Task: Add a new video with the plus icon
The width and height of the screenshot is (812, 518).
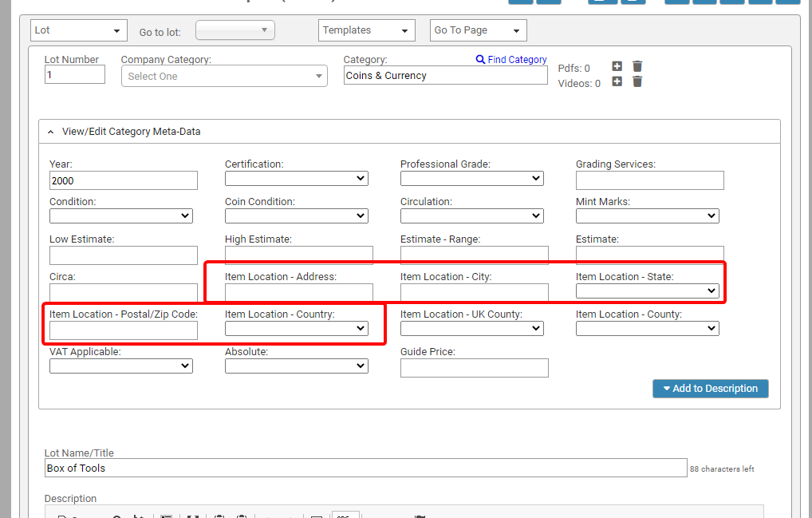Action: pos(617,81)
